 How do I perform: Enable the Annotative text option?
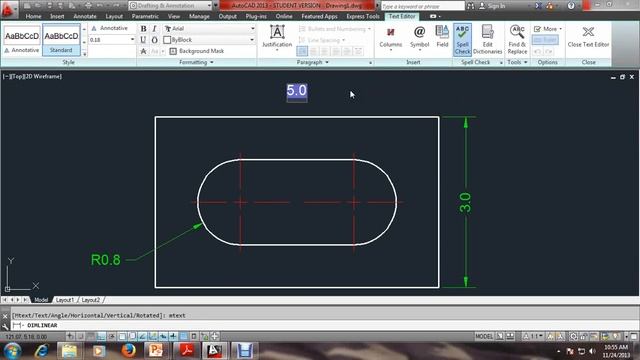(x=109, y=28)
